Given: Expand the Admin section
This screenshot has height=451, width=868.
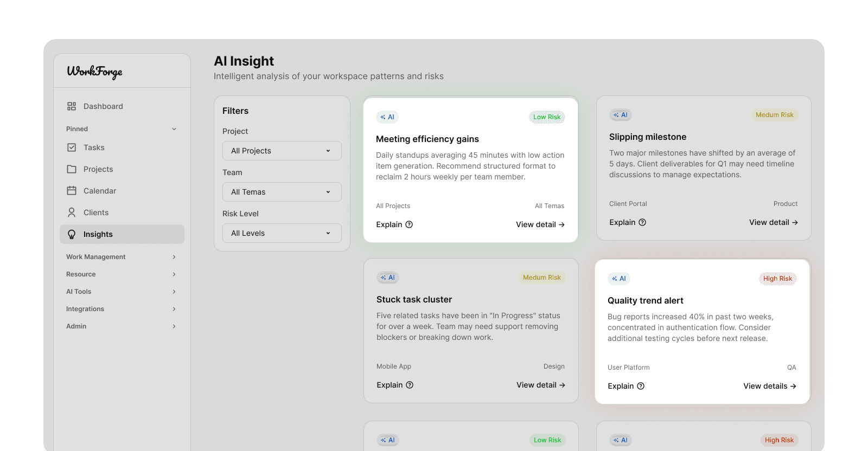Looking at the screenshot, I should 122,326.
